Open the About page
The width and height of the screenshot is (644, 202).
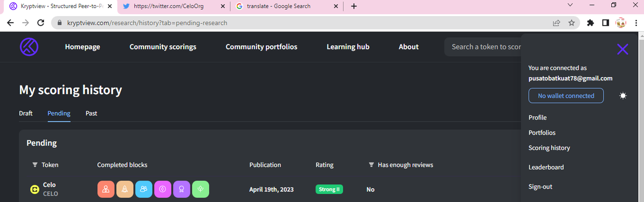click(408, 47)
